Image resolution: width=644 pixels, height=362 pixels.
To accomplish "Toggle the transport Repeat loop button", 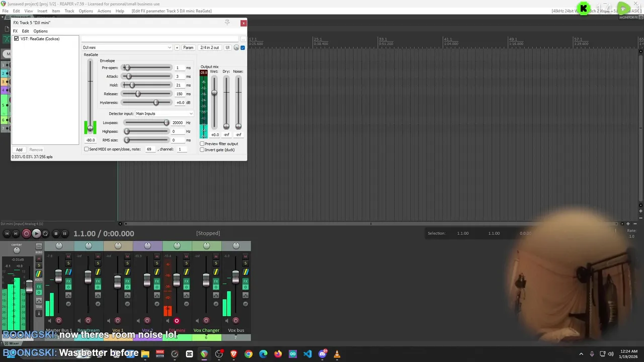I will click(45, 233).
